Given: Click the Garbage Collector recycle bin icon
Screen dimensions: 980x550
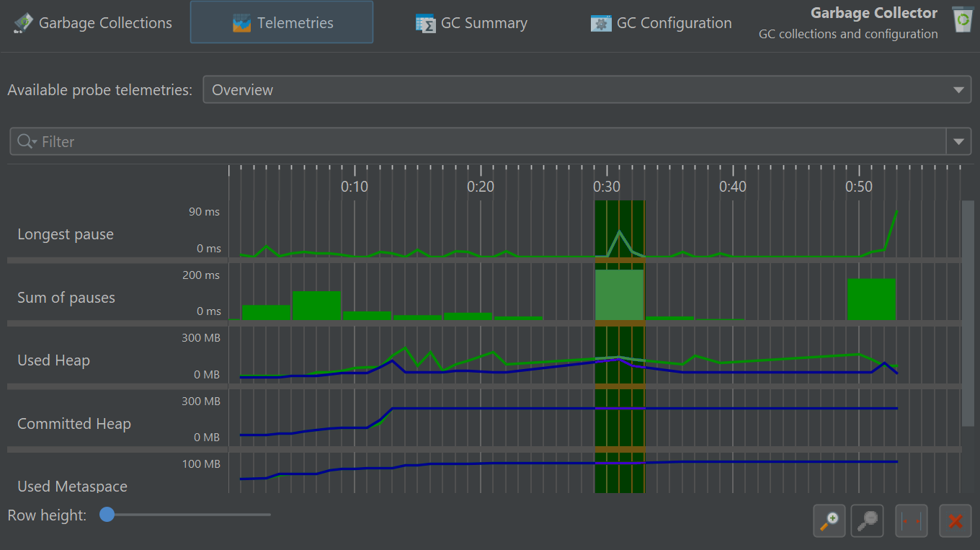Looking at the screenshot, I should pyautogui.click(x=962, y=19).
